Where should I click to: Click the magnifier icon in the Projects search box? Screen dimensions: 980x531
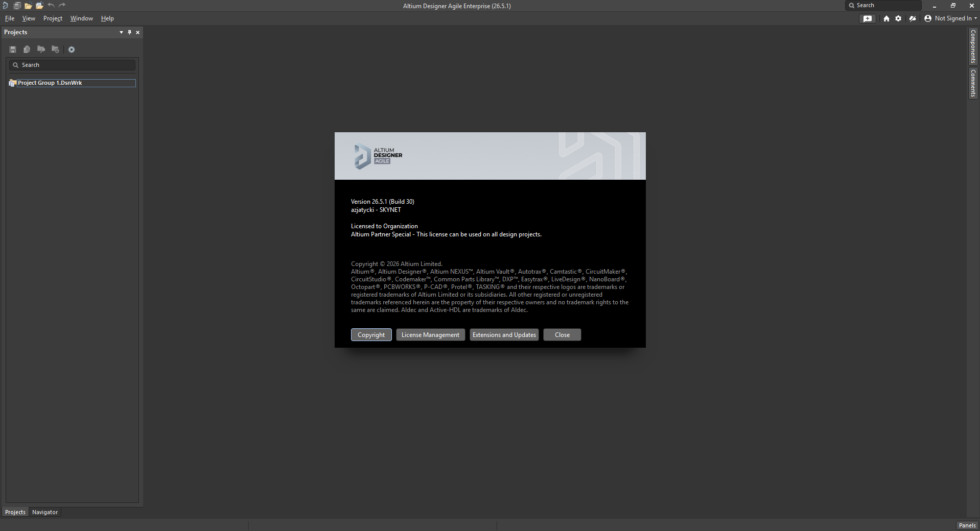pos(16,65)
